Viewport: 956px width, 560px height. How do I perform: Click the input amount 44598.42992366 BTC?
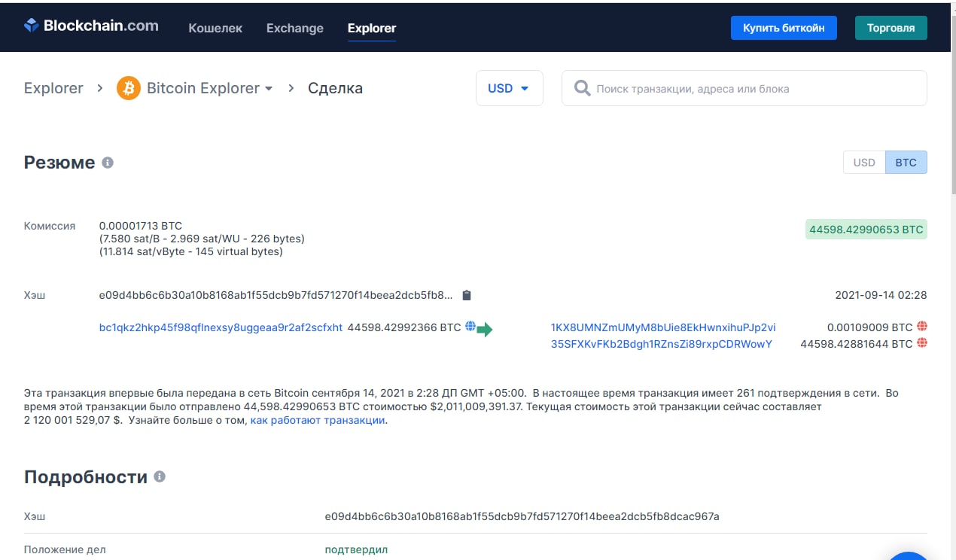click(404, 327)
